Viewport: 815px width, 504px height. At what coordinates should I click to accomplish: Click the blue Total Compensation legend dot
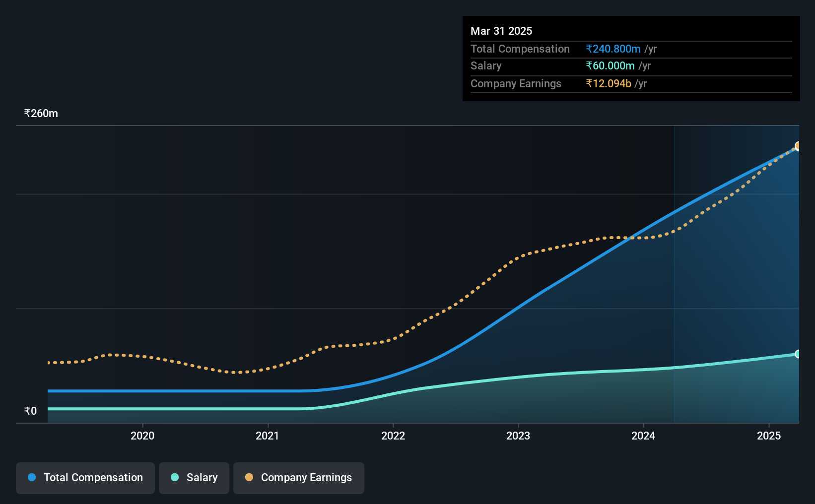click(x=32, y=477)
